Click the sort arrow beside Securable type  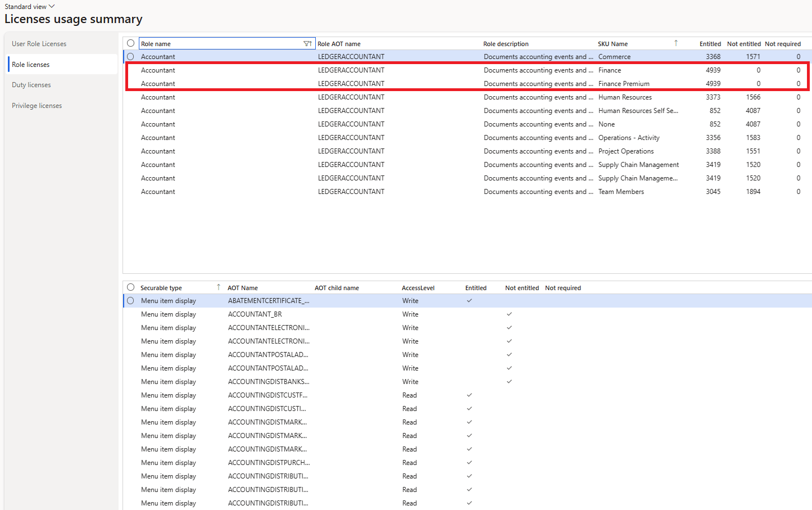tap(218, 287)
